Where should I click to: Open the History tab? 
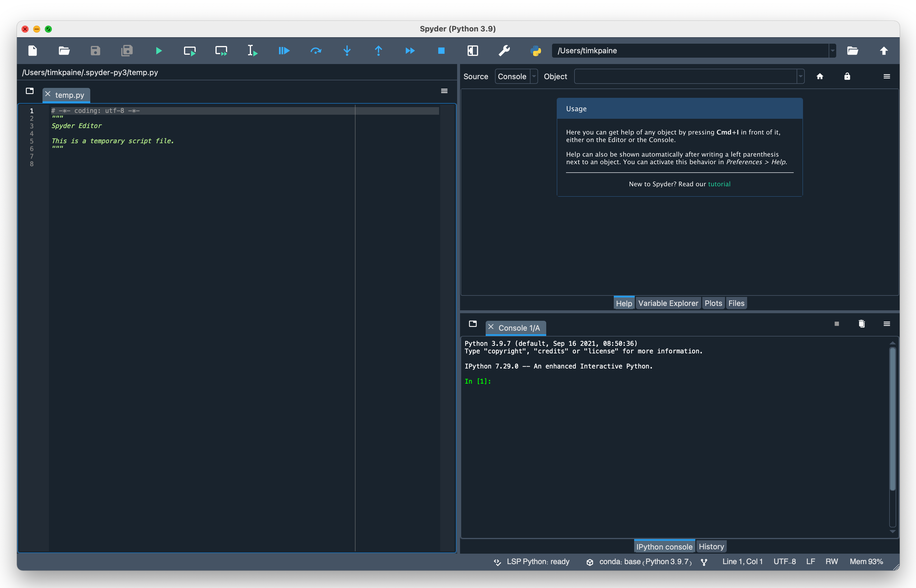point(711,546)
